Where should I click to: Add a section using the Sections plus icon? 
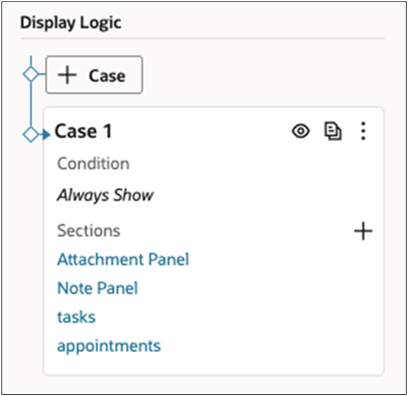click(363, 231)
